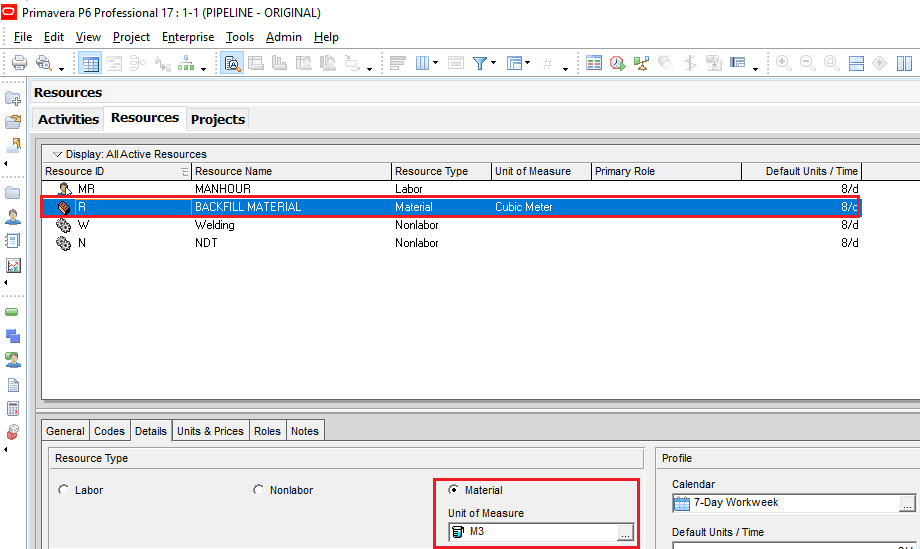
Task: Open Resource Assignments sidebar icon
Action: tap(12, 360)
